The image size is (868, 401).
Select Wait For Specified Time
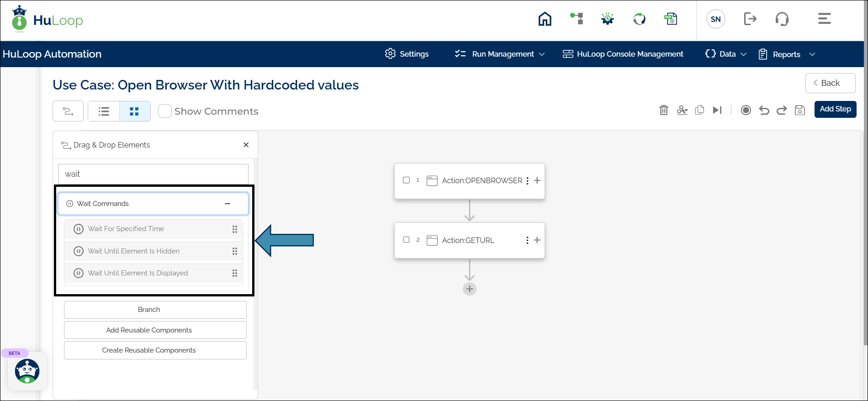coord(153,229)
